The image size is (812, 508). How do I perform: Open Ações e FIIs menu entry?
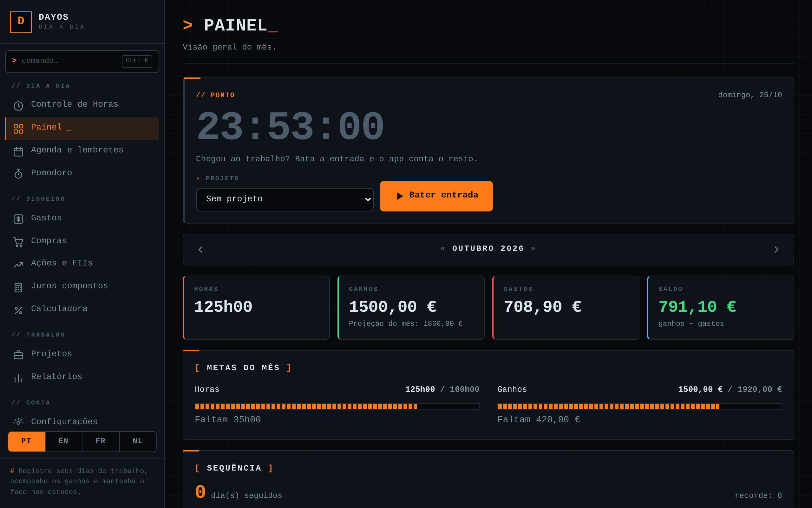[82, 264]
